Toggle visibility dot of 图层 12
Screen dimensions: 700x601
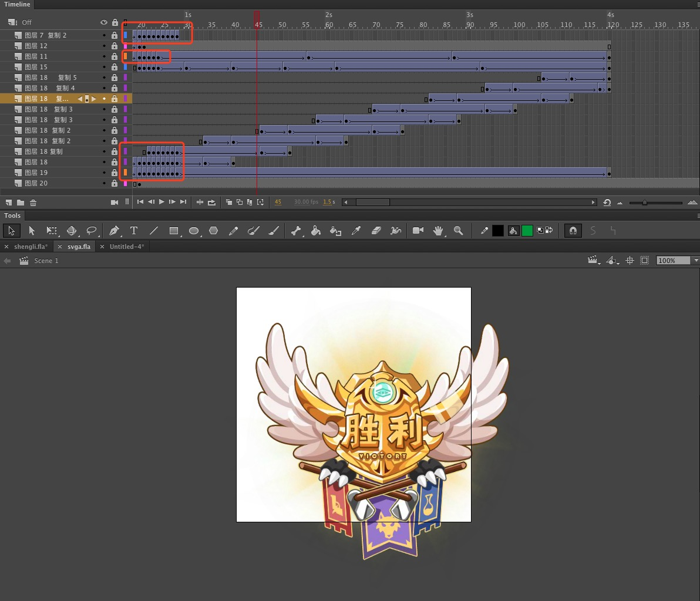(104, 46)
